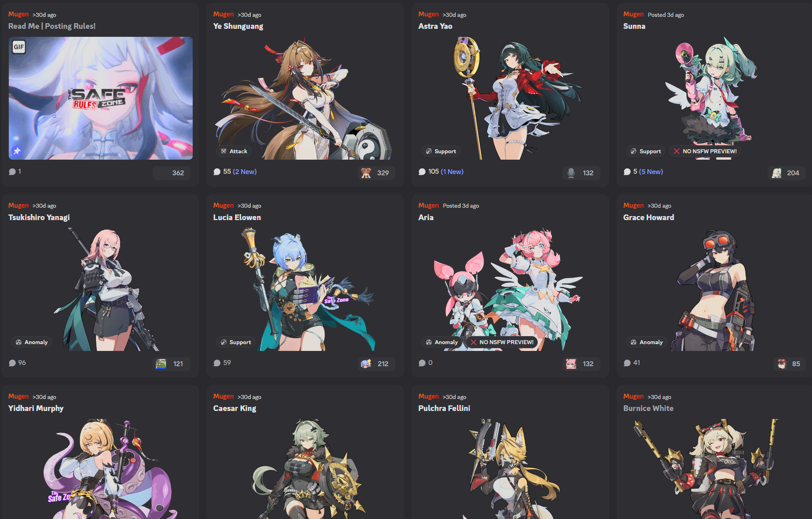Select the Support tag on Astra Yao post

441,151
